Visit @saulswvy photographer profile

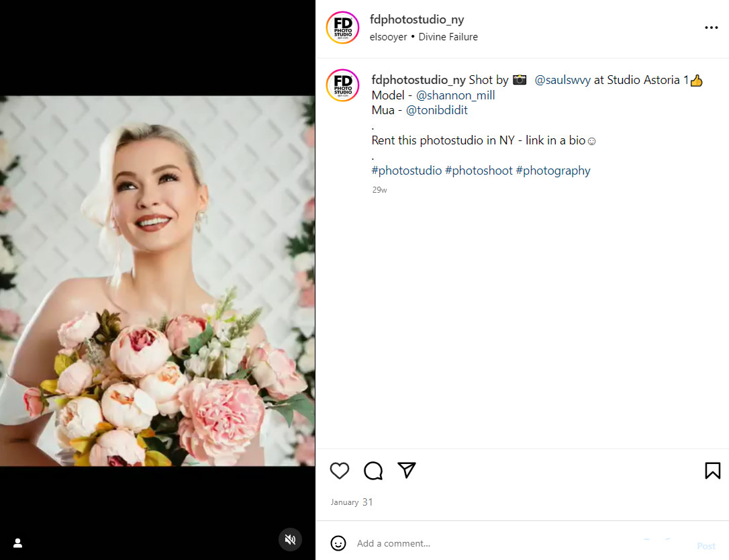click(x=563, y=80)
